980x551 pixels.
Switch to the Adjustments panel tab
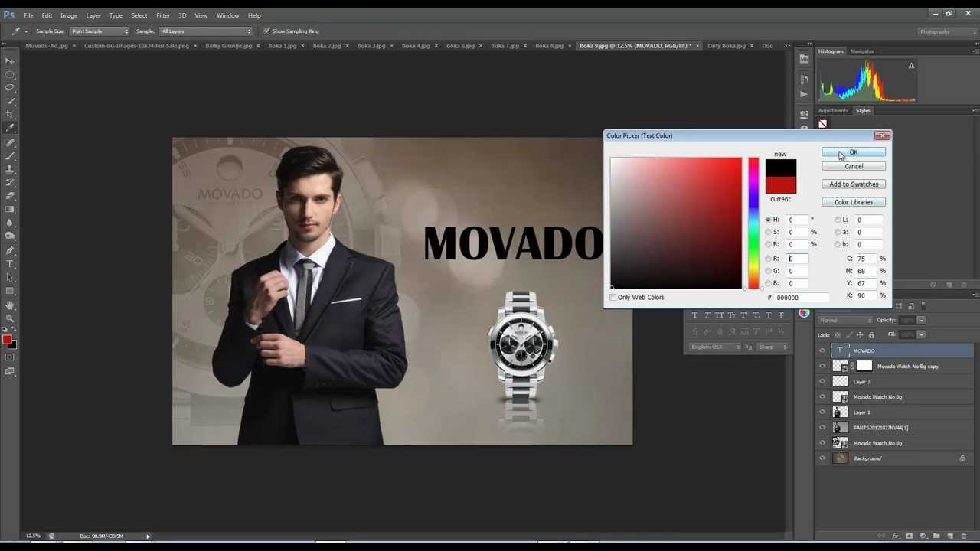point(833,111)
